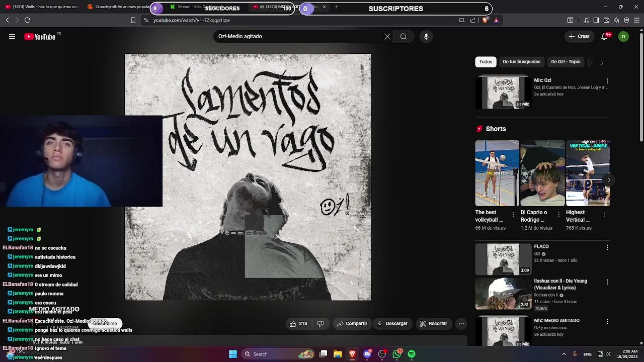Screen dimensions: 644x362
Task: Bookmark this page in the browser
Action: pyautogui.click(x=133, y=20)
